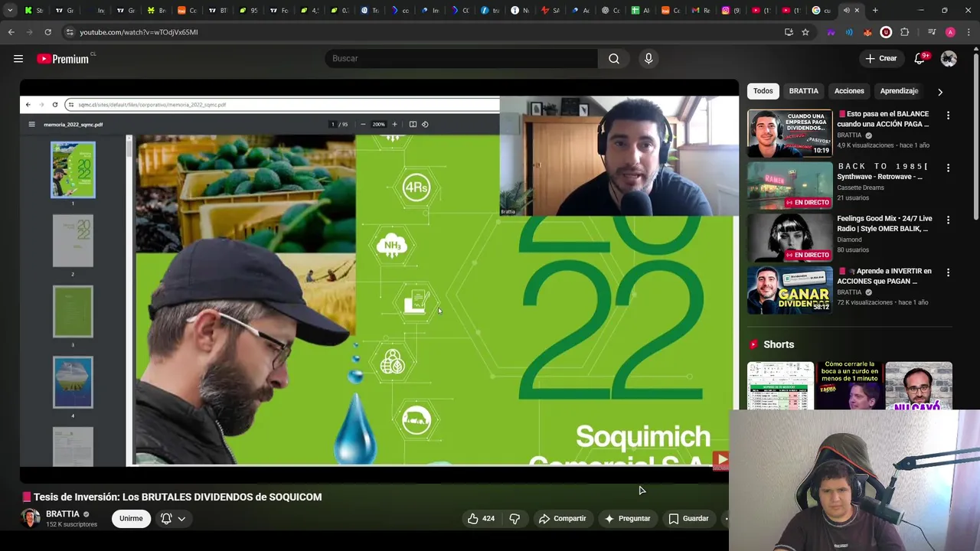
Task: Open options for 'BACK TO 1985' video
Action: click(948, 168)
